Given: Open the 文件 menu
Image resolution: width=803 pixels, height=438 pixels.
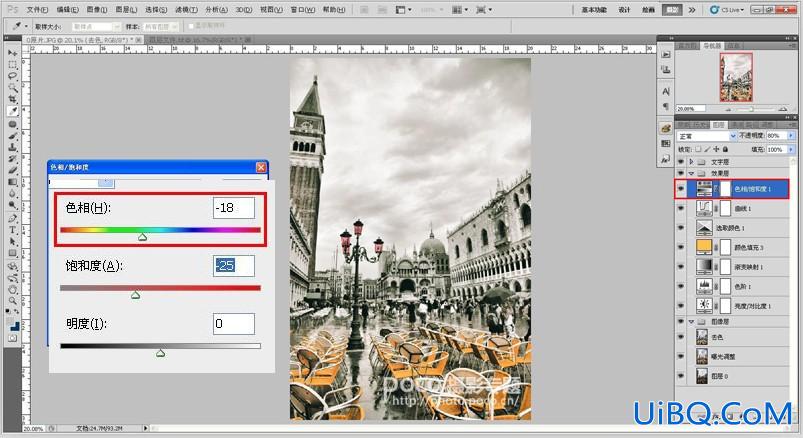Looking at the screenshot, I should 37,10.
